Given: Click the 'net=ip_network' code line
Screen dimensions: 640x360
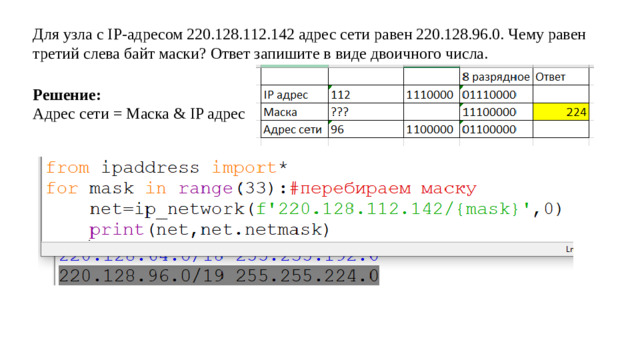Looking at the screenshot, I should click(326, 209).
